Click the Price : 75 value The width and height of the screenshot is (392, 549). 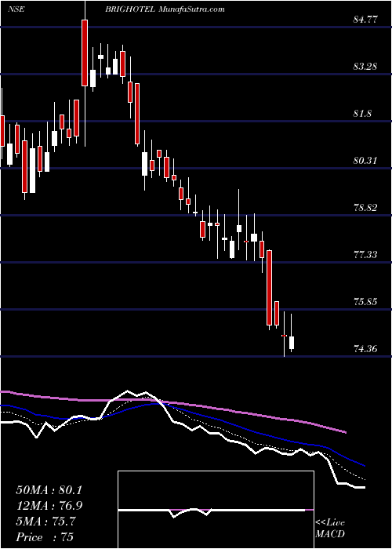(x=45, y=537)
